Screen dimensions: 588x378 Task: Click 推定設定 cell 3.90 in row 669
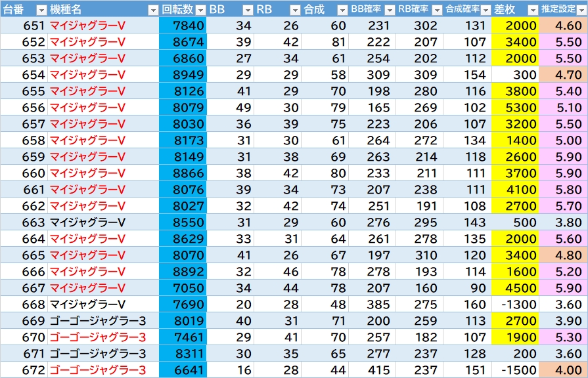563,321
